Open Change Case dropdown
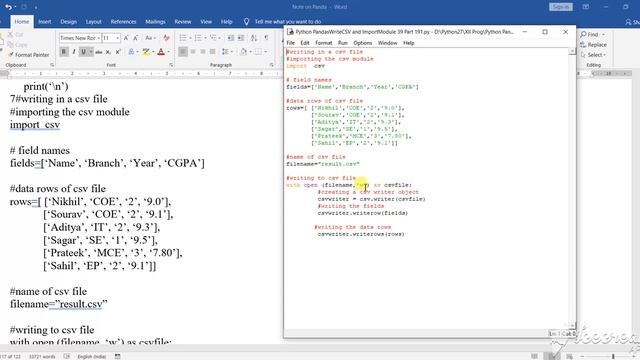640x360 pixels. point(149,38)
